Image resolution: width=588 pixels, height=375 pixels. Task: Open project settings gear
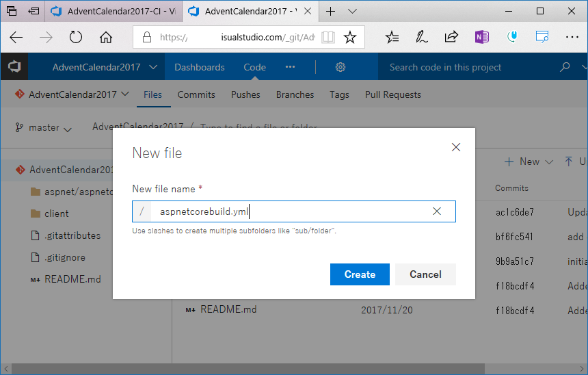[340, 67]
